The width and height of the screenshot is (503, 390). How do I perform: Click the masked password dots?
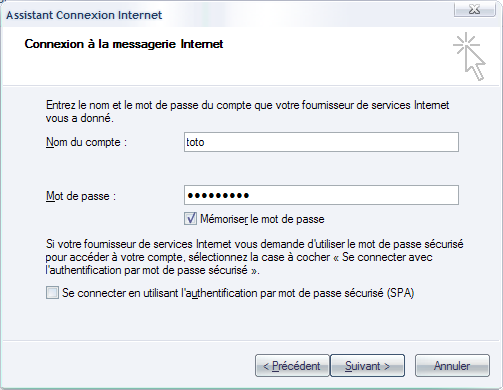(x=218, y=195)
